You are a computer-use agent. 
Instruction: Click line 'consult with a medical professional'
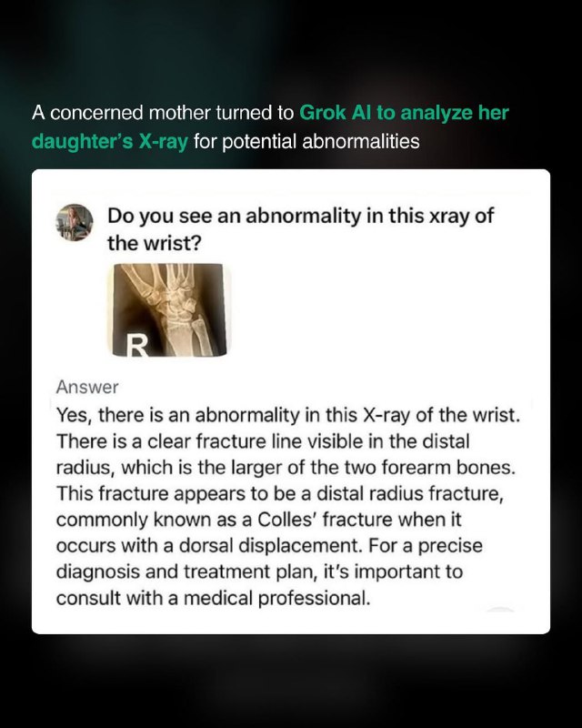click(214, 598)
